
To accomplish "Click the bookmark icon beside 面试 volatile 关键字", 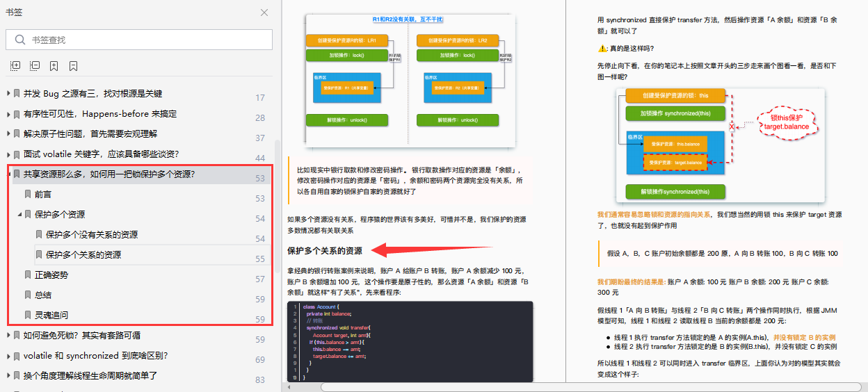I will tap(17, 154).
